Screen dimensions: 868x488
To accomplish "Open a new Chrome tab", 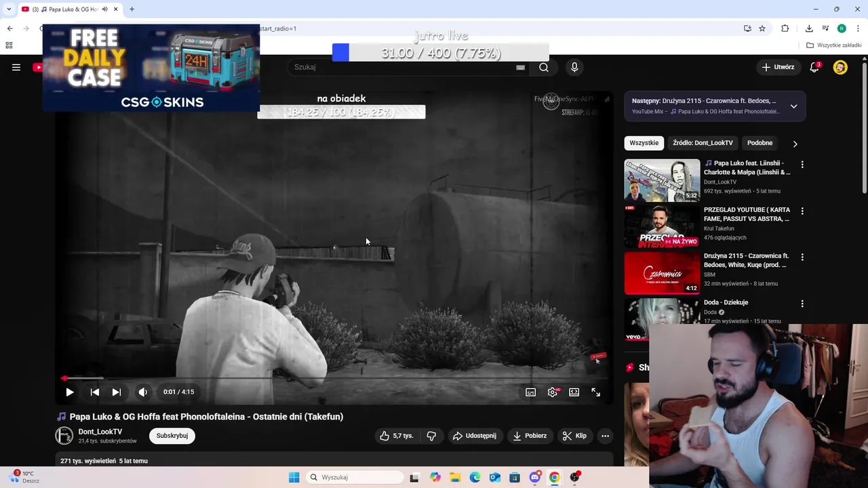I will [x=132, y=9].
